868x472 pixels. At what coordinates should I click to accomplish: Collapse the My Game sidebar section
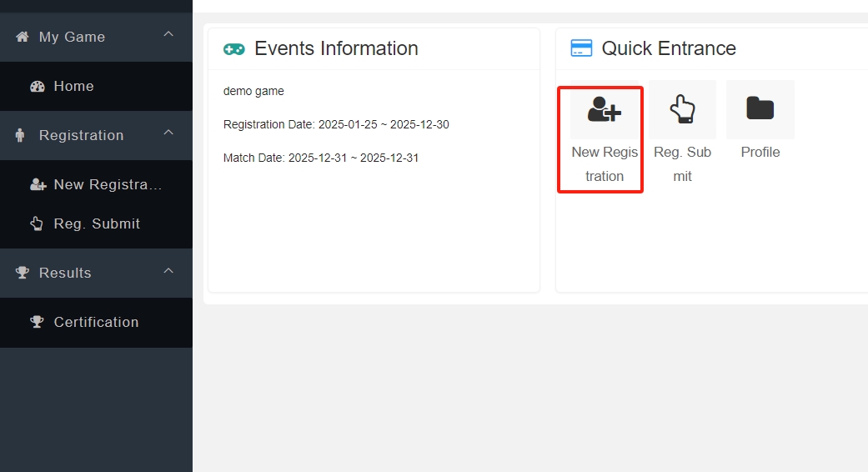(168, 34)
